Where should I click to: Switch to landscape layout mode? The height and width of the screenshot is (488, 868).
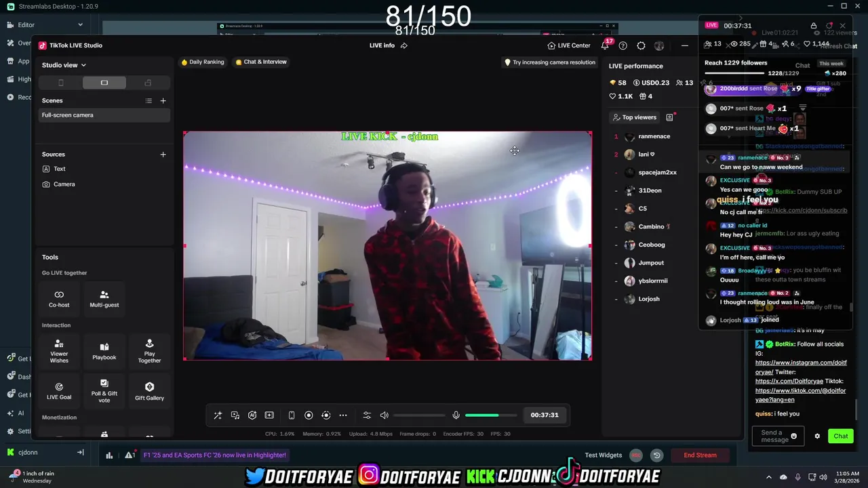click(x=104, y=83)
